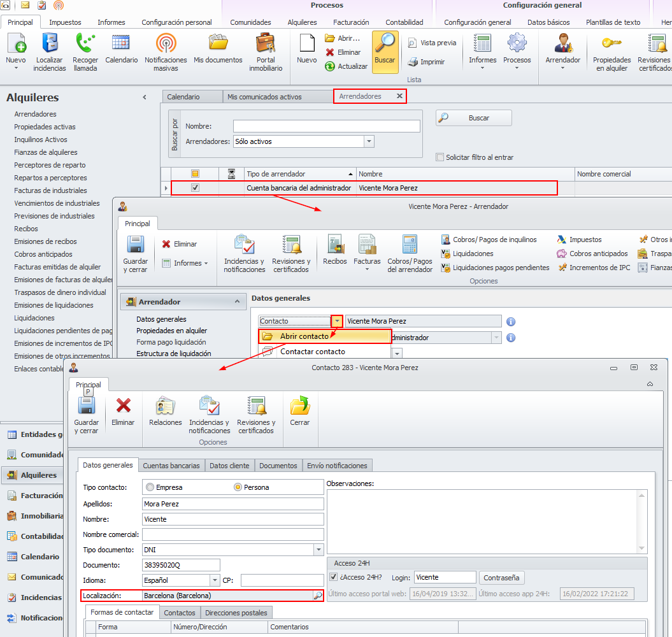Open the Contacto dropdown arrow
This screenshot has height=637, width=672.
point(337,320)
